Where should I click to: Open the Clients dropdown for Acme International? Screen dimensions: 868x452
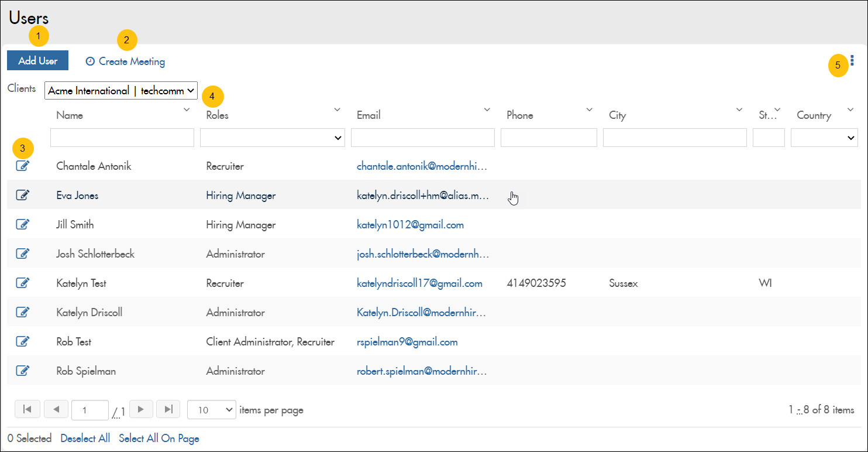pos(121,91)
